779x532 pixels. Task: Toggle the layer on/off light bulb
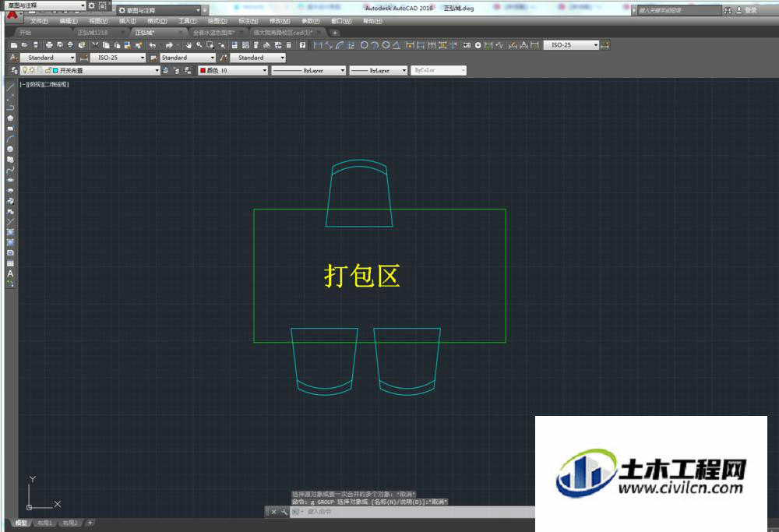[24, 71]
